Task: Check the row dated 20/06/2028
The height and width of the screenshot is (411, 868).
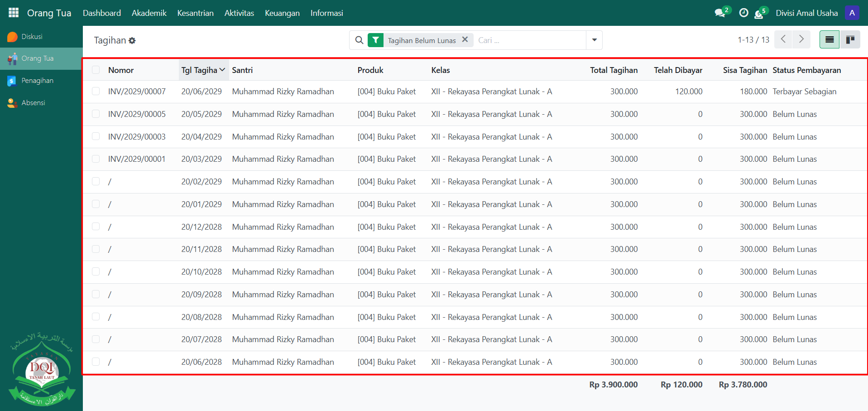Action: [96, 362]
